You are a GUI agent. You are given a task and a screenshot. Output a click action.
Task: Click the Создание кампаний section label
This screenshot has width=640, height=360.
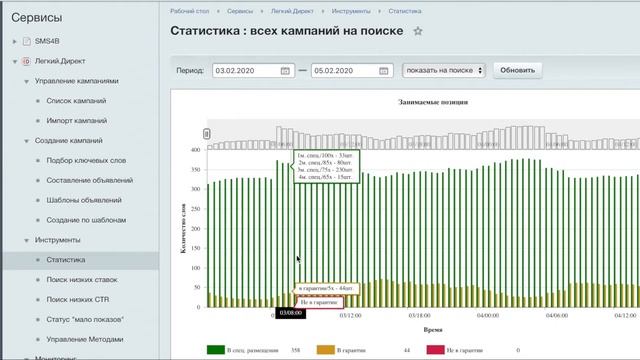click(69, 141)
